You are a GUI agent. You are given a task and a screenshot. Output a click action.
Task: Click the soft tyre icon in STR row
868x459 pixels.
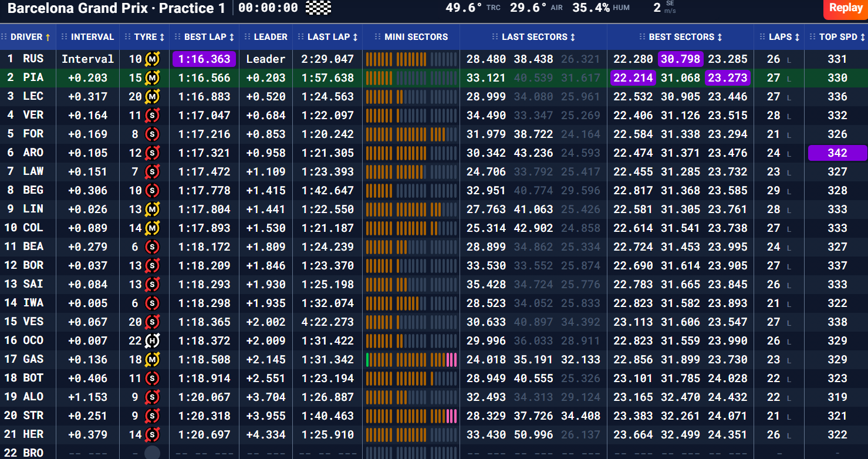[x=153, y=416]
